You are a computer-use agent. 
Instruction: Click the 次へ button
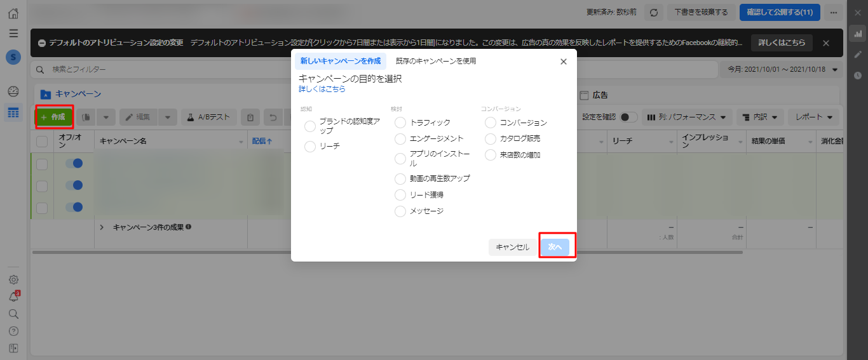point(555,247)
